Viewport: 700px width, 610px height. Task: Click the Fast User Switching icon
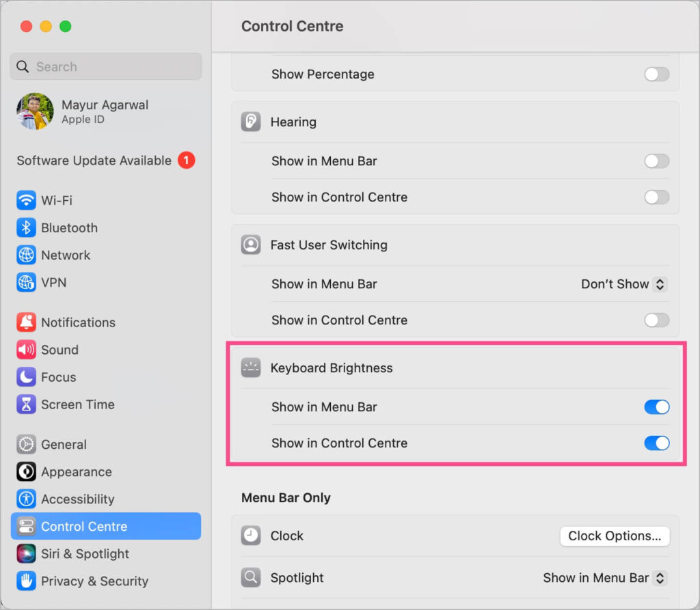[x=251, y=245]
